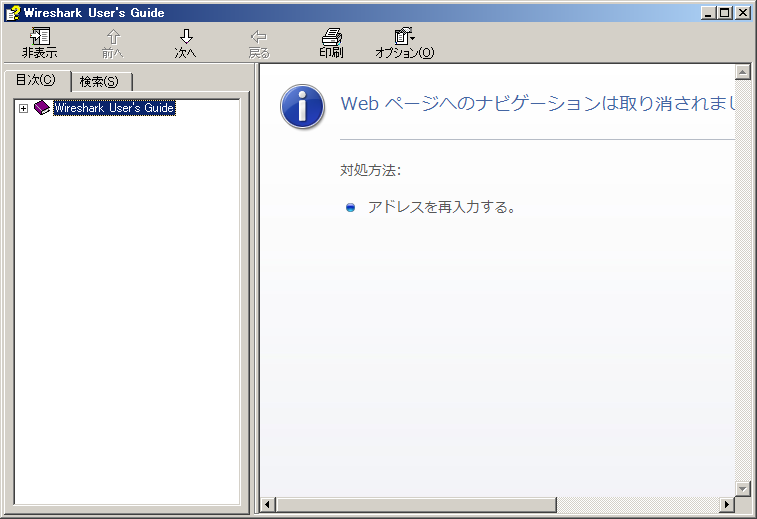757x519 pixels.
Task: Click the vertical scrollbar down arrow
Action: click(x=743, y=488)
